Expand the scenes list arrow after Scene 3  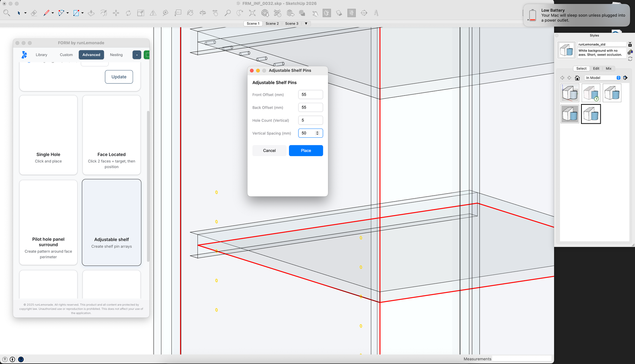(x=306, y=23)
